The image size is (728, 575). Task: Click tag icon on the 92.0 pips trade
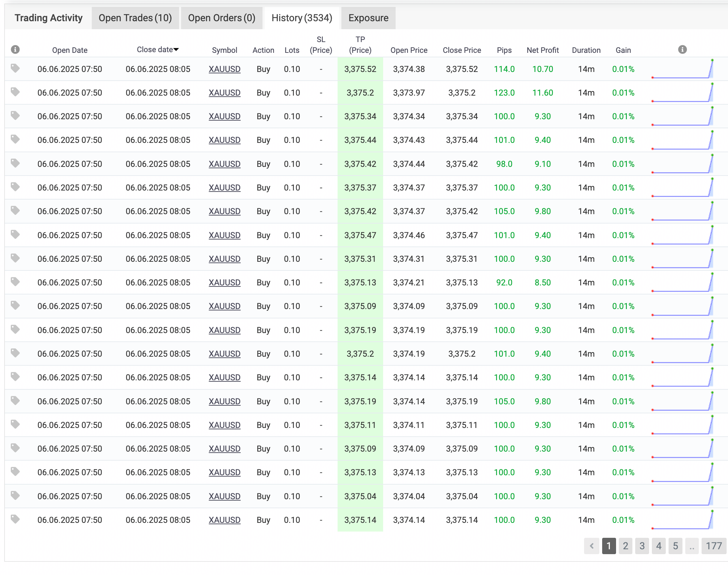[15, 282]
